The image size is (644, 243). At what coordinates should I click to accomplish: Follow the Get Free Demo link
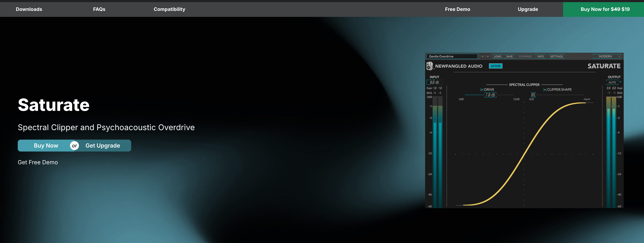coord(38,162)
